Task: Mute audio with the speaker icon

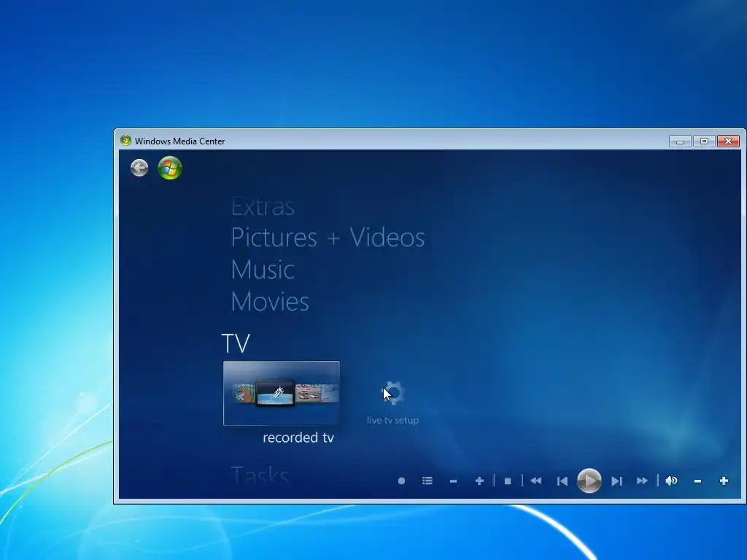Action: point(671,481)
